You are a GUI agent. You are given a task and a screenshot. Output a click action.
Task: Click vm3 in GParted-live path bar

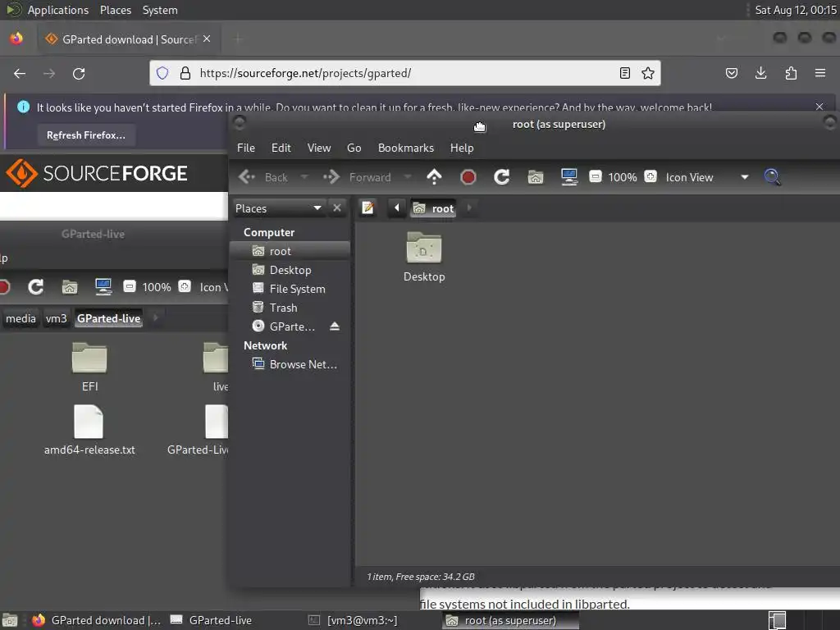tap(56, 318)
